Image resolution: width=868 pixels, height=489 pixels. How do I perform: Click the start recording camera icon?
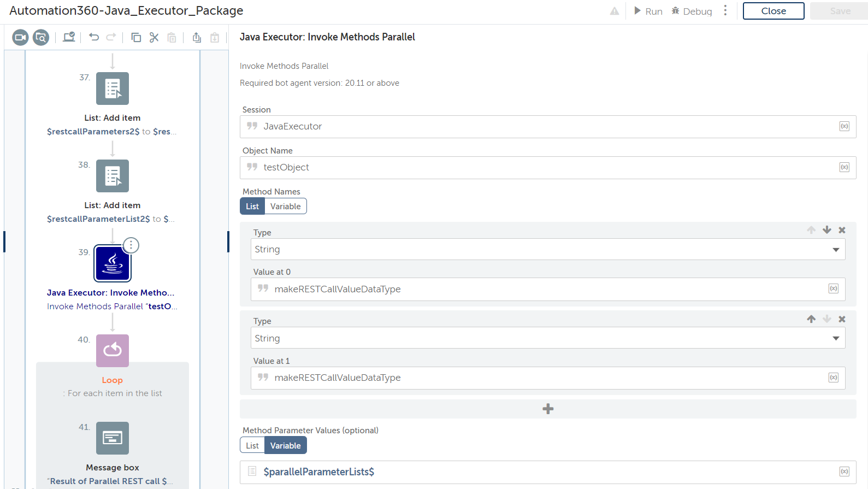pyautogui.click(x=20, y=37)
